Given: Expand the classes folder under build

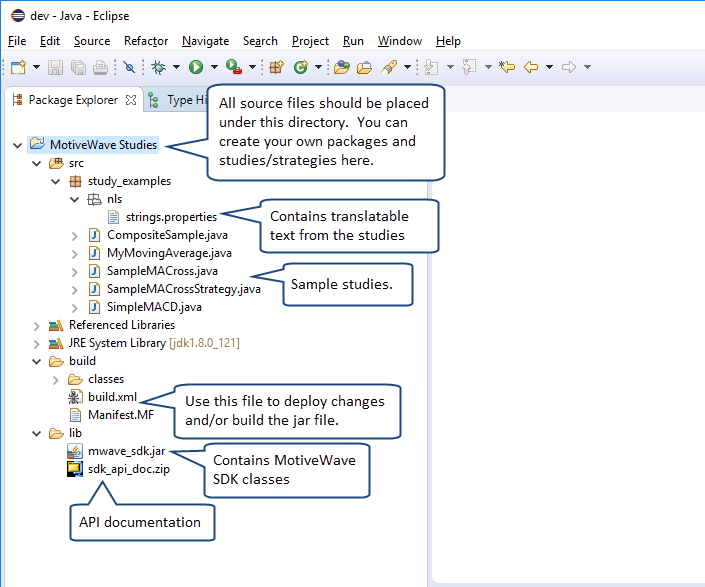Looking at the screenshot, I should coord(55,379).
